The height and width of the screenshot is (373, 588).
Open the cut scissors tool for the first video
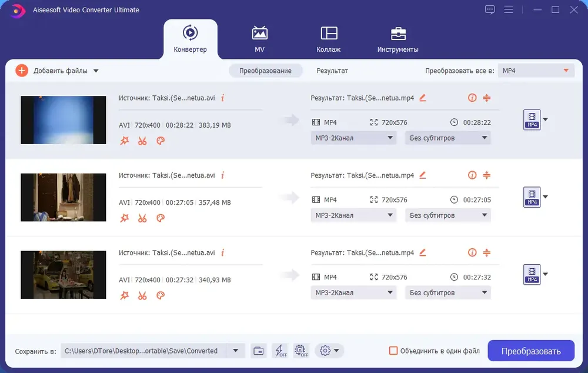coord(142,141)
